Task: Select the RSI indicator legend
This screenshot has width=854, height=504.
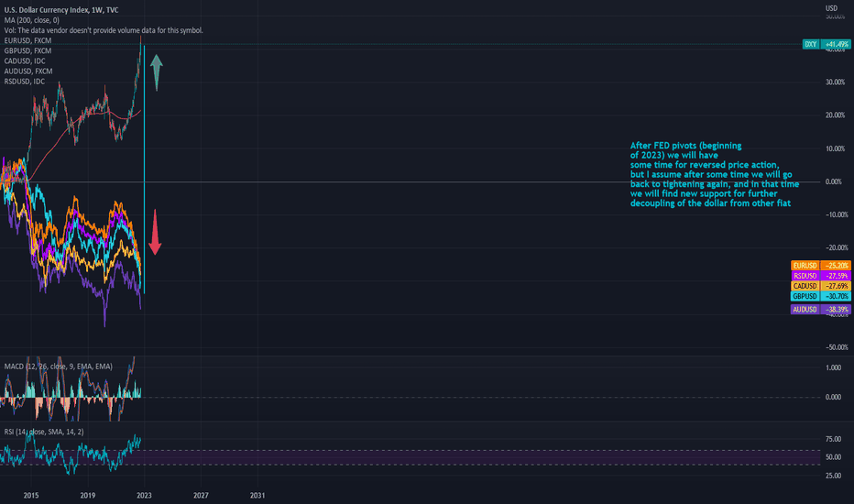Action: [x=44, y=432]
